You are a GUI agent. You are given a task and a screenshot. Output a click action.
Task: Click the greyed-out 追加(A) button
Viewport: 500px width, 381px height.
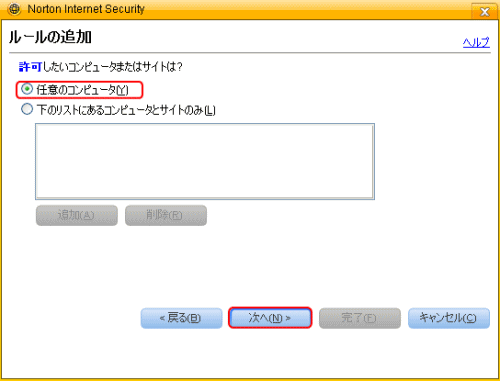pos(77,215)
